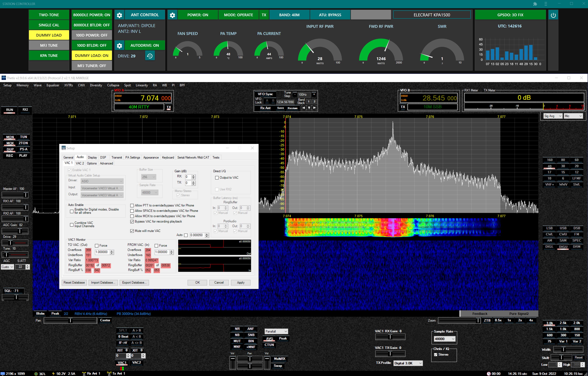Viewport: 588px width, 376px height.
Task: Open Station Controller hamburger menu icon
Action: (x=546, y=4)
